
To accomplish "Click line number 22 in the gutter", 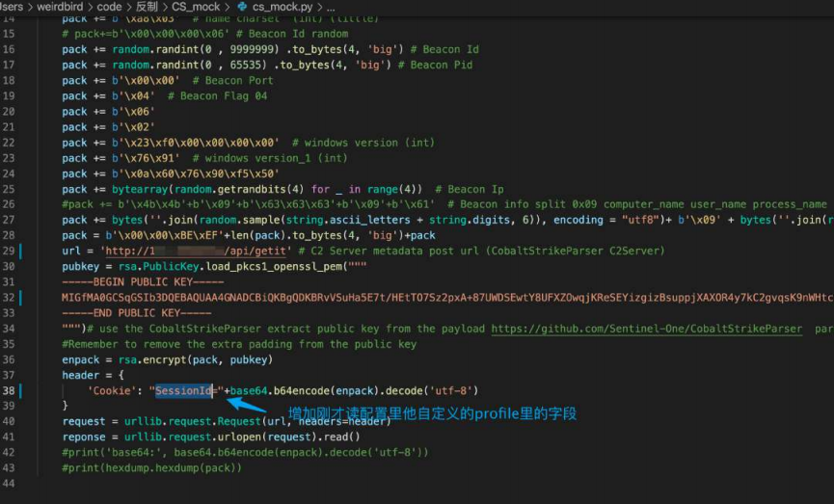I will pyautogui.click(x=9, y=143).
